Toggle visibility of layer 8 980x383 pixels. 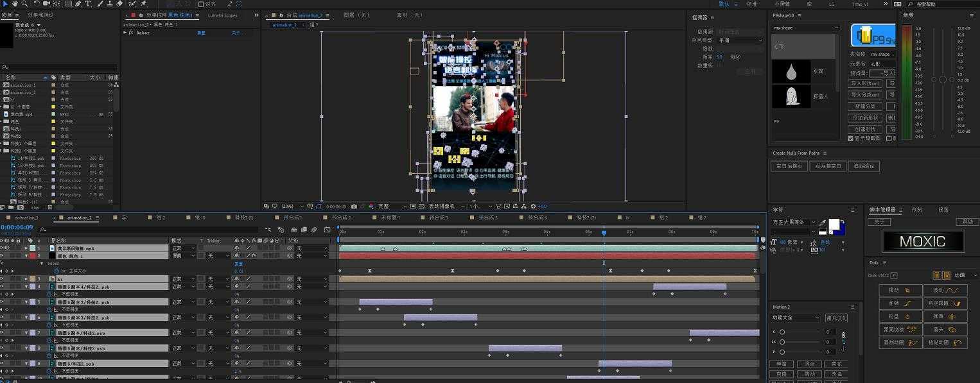coord(3,348)
